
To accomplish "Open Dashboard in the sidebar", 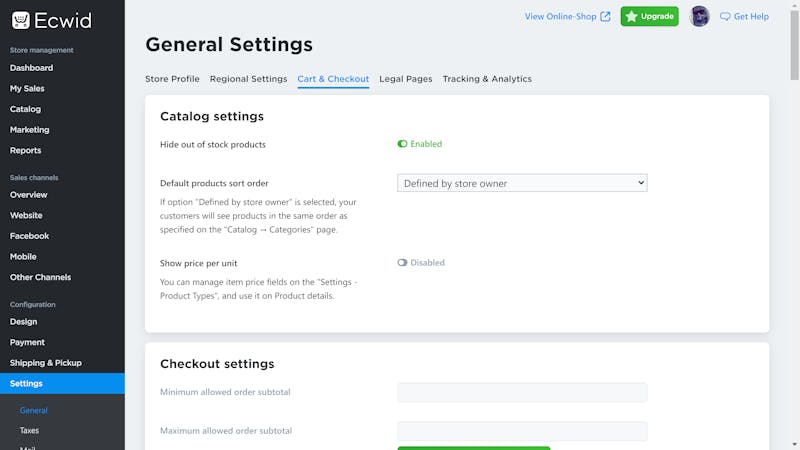I will click(x=31, y=68).
